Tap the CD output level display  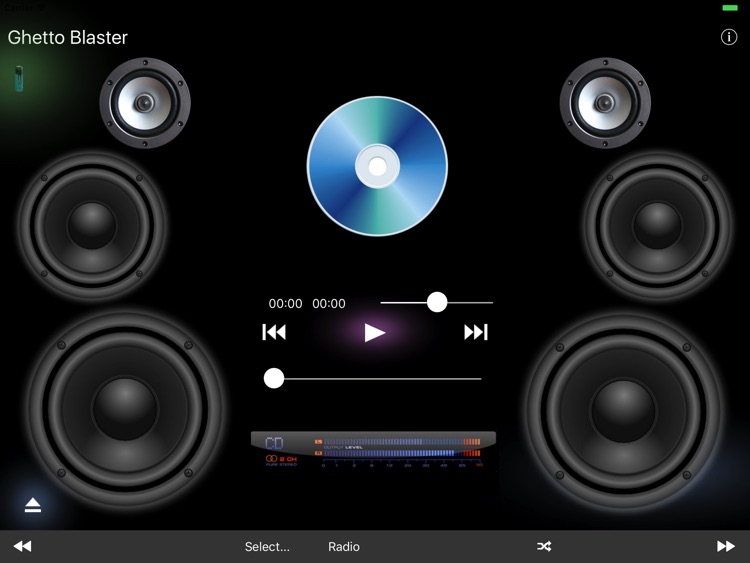tap(374, 450)
